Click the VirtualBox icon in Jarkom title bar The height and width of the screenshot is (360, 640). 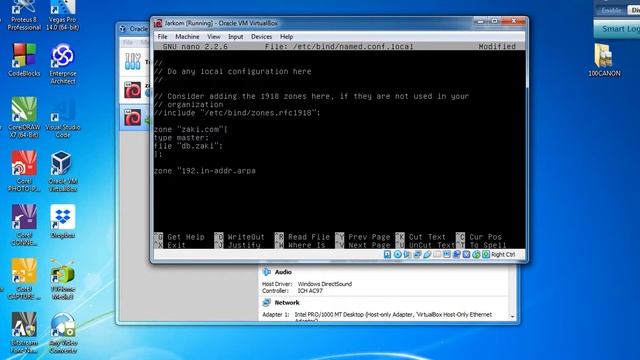pyautogui.click(x=158, y=23)
